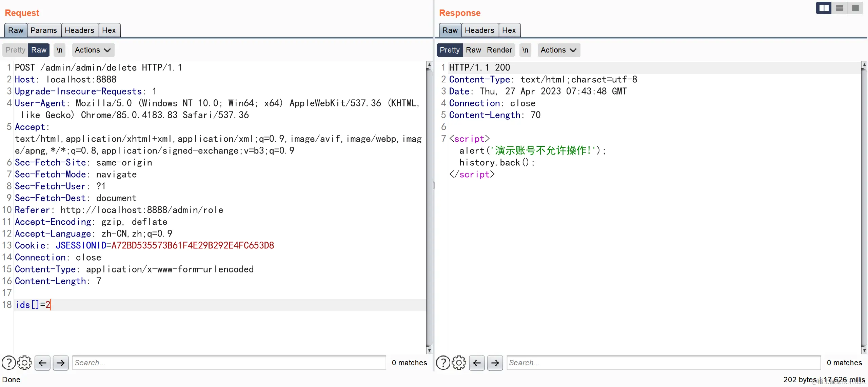Open help in Request search bar

(x=9, y=363)
